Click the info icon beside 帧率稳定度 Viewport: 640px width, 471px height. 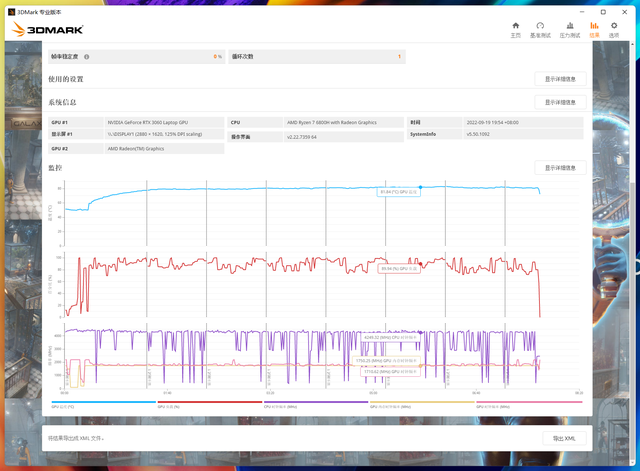87,57
